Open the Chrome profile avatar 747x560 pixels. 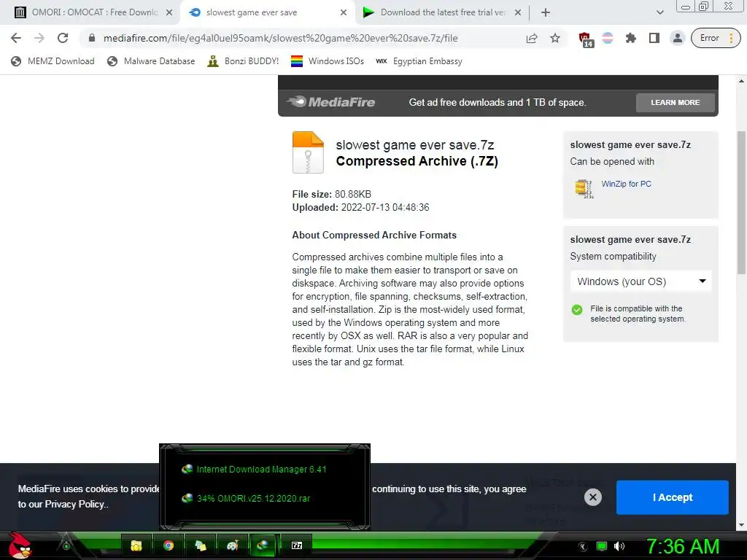coord(677,38)
